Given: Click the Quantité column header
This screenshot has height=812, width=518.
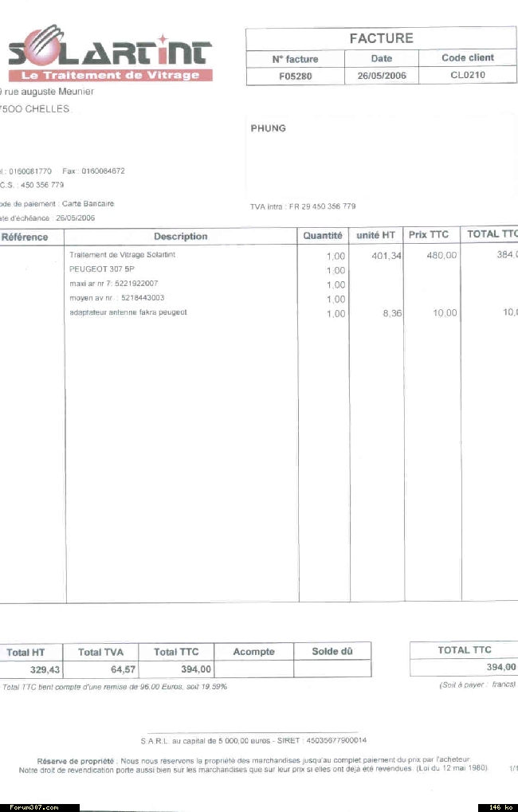Looking at the screenshot, I should [323, 236].
